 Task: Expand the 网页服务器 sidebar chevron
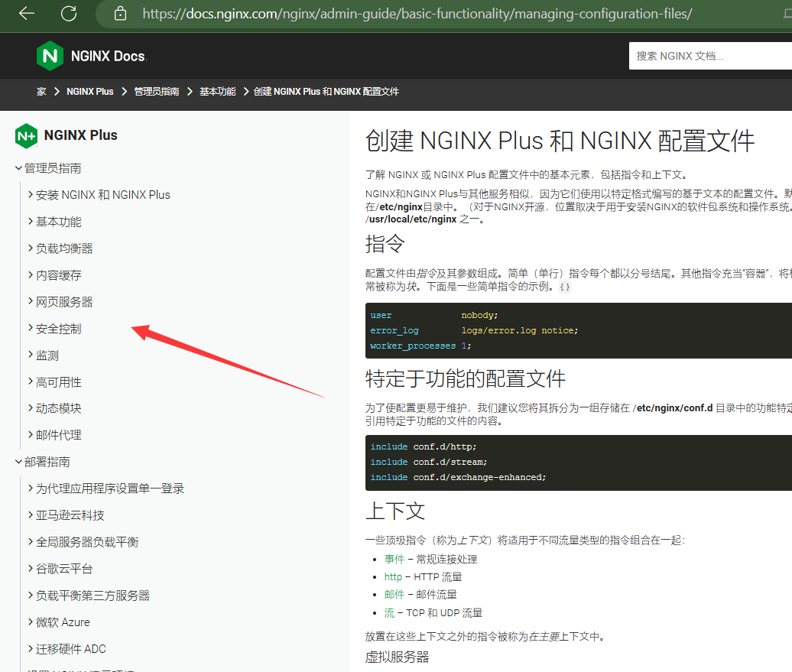coord(31,302)
